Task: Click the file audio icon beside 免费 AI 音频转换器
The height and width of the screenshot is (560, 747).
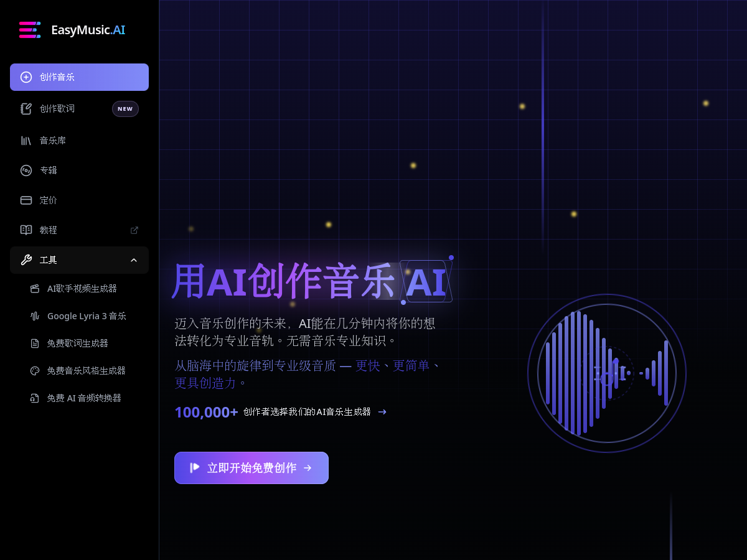Action: (35, 398)
